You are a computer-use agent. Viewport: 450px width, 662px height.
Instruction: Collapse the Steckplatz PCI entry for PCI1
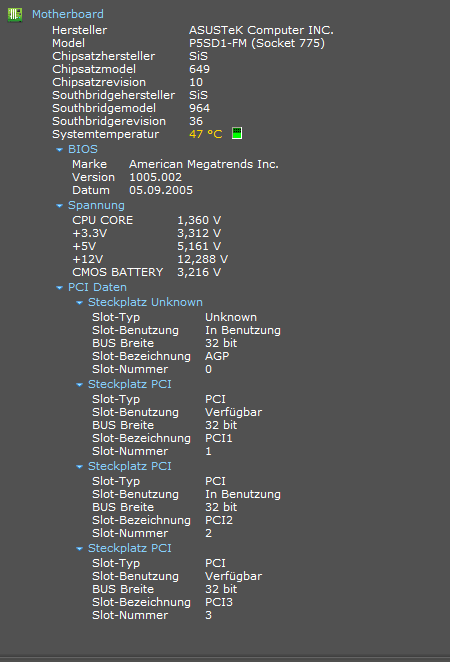click(x=79, y=385)
